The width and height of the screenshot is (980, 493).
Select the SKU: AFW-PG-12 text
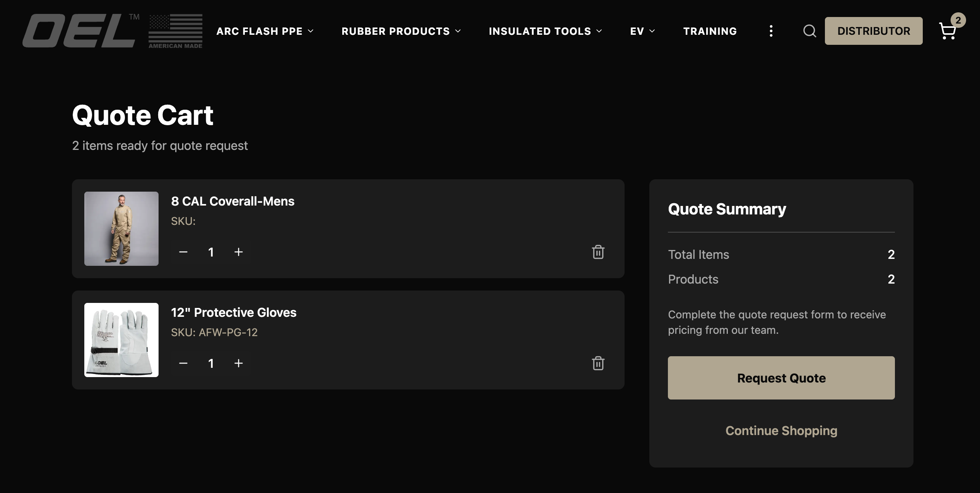(214, 332)
